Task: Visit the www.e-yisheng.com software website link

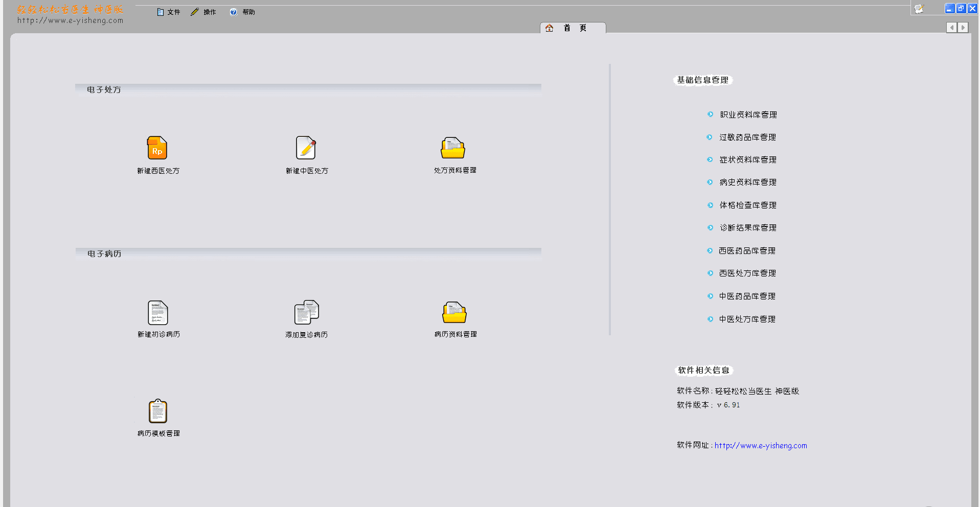Action: click(x=760, y=446)
